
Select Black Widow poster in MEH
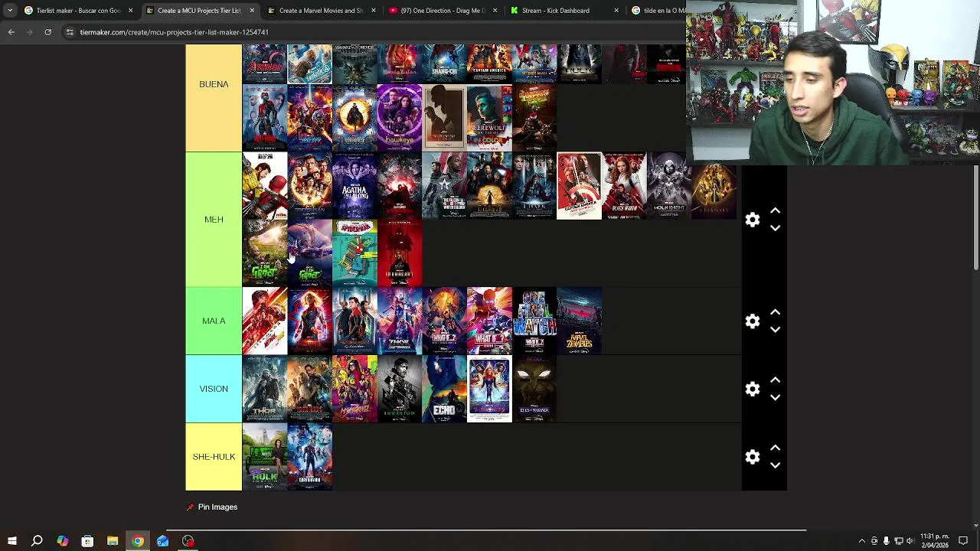[624, 186]
